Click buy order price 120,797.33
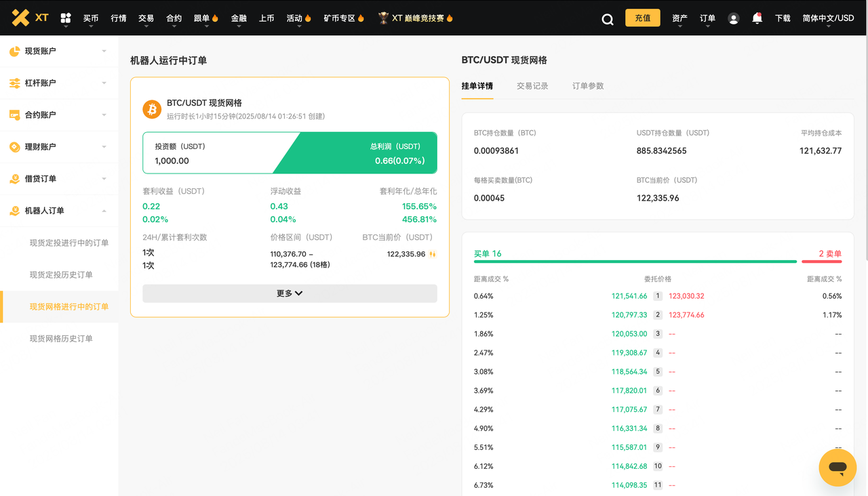 tap(629, 315)
